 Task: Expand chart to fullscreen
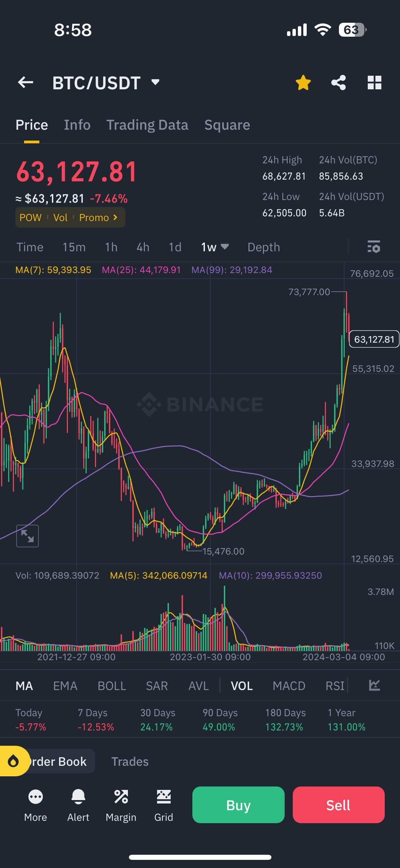[x=27, y=536]
